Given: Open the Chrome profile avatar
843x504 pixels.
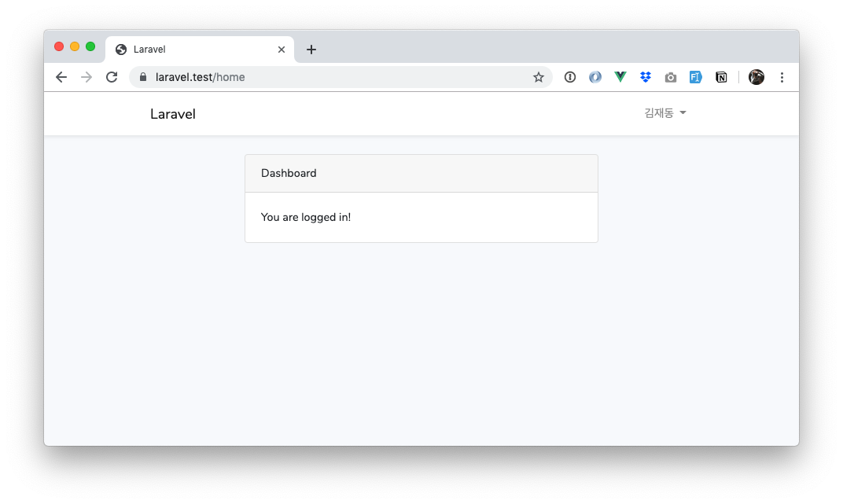Looking at the screenshot, I should [x=756, y=77].
